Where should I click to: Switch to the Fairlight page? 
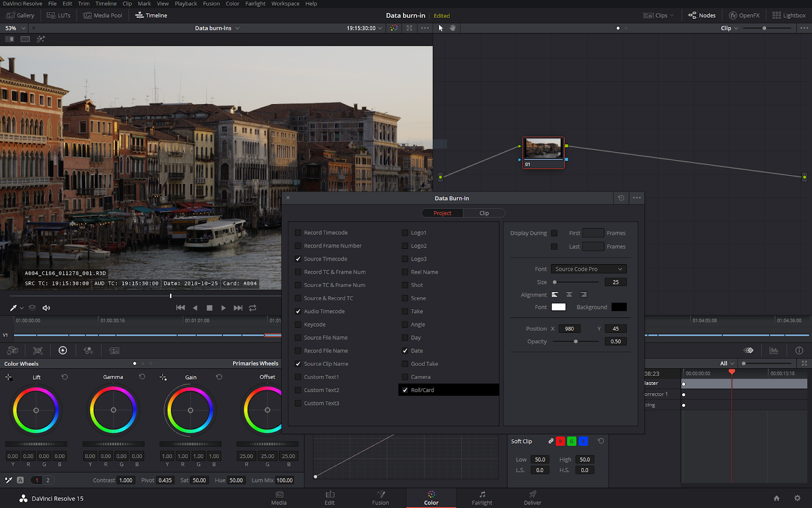coord(482,498)
